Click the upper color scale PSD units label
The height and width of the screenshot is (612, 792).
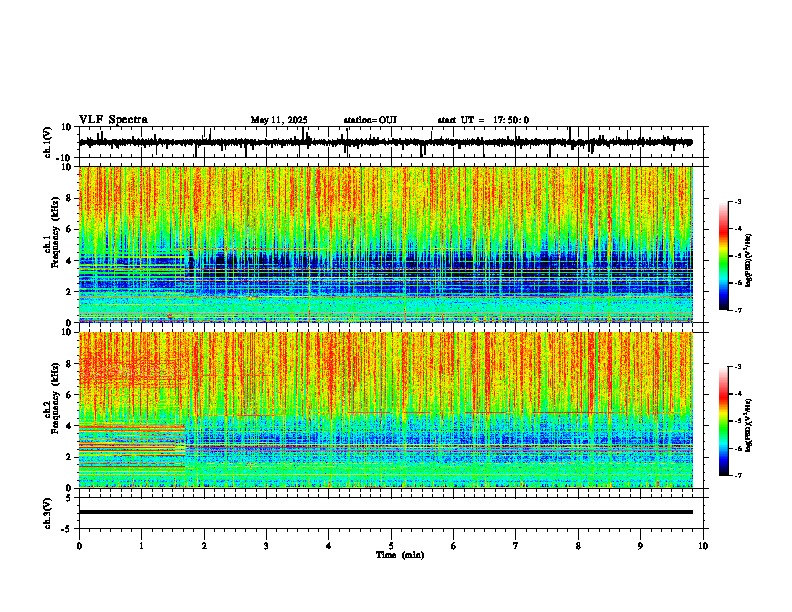pos(749,260)
